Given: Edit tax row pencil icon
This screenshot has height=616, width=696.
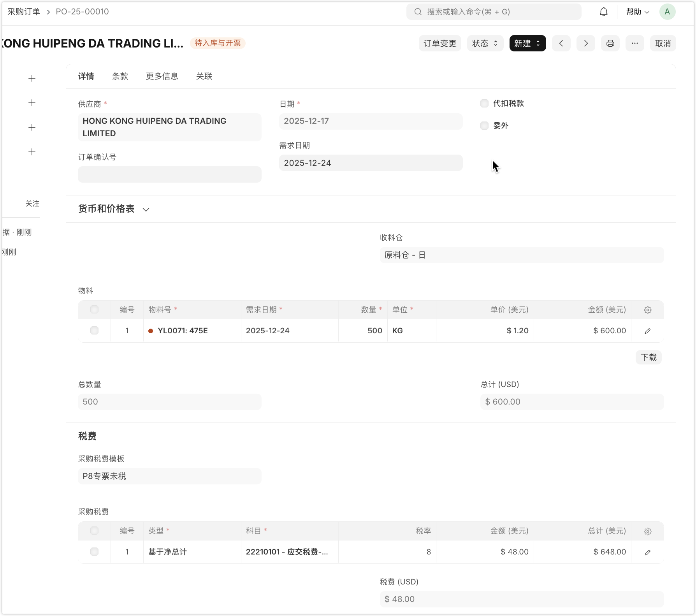Looking at the screenshot, I should (647, 552).
